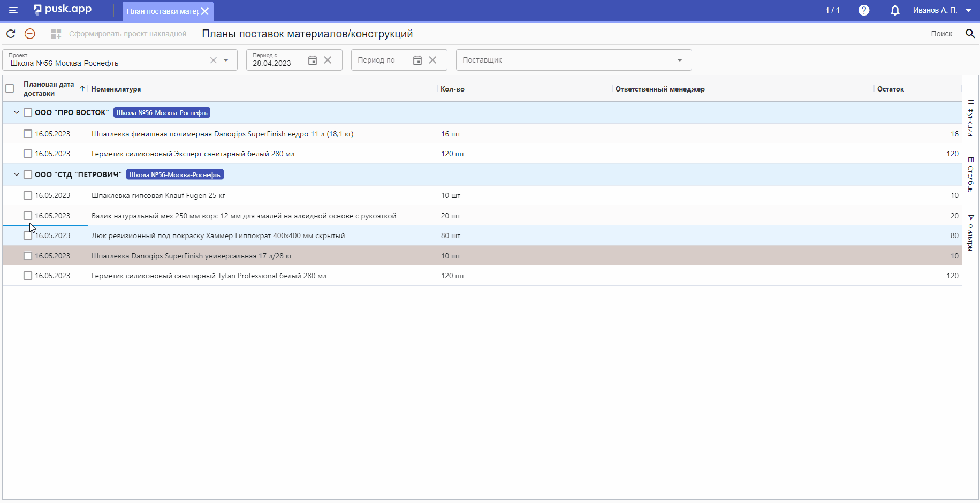Check the Шпатлевка финишная полимерная row
This screenshot has width=980, height=503.
(28, 134)
